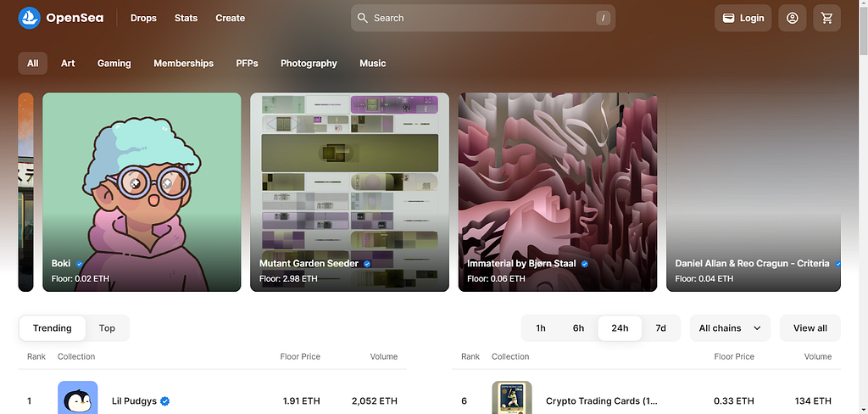Open the Lil Pudgys collection name
The width and height of the screenshot is (868, 414).
point(134,401)
